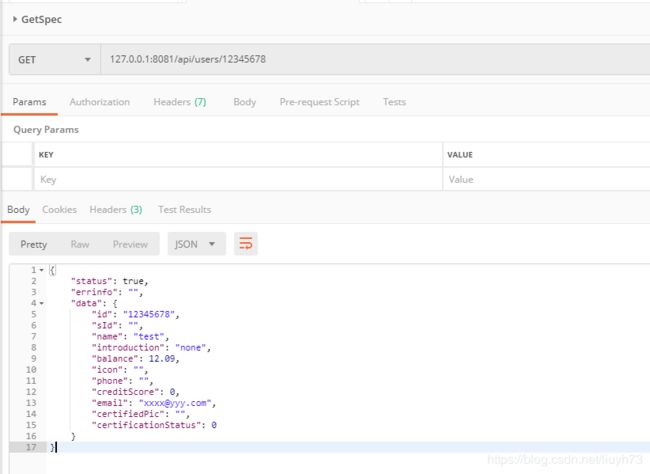Expand the GetSpec request title arrow
Image resolution: width=650 pixels, height=474 pixels.
tap(15, 19)
